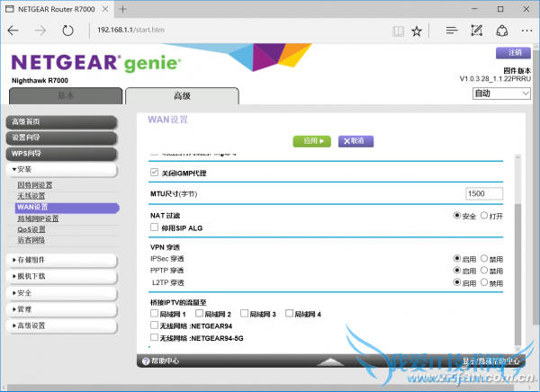
Task: Click the 注销 logout button
Action: point(514,53)
